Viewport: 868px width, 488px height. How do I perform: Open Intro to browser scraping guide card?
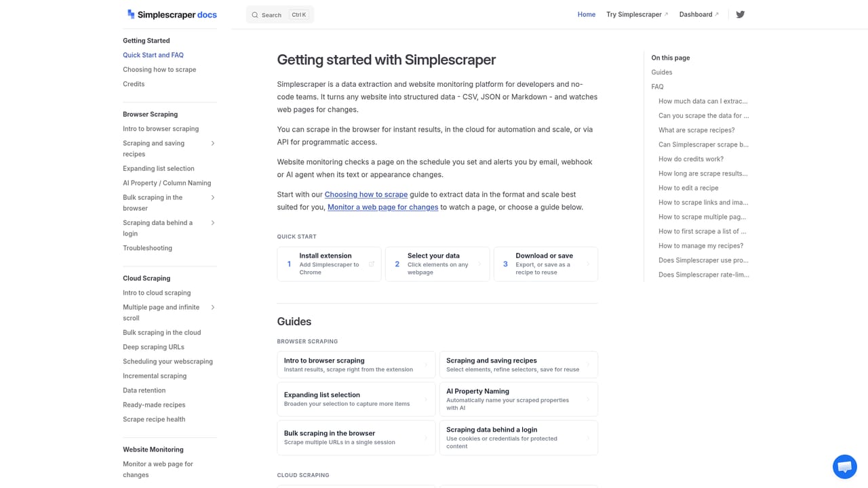coord(356,365)
